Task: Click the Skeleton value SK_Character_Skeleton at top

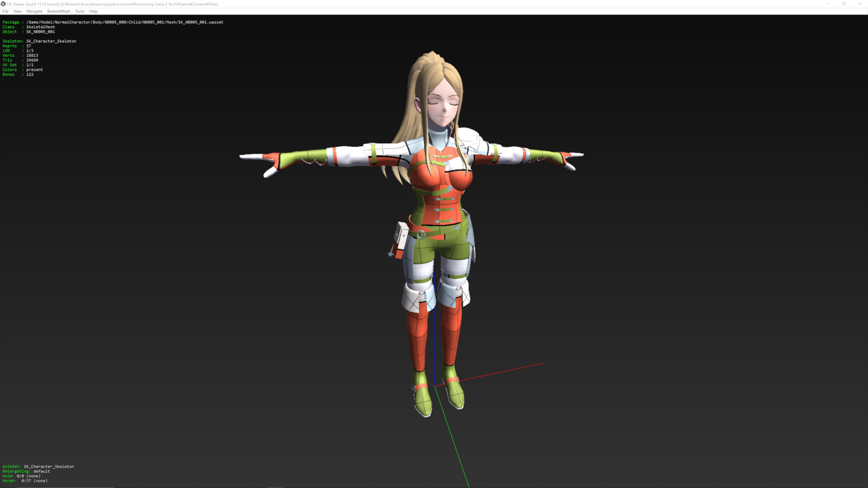Action: (51, 41)
